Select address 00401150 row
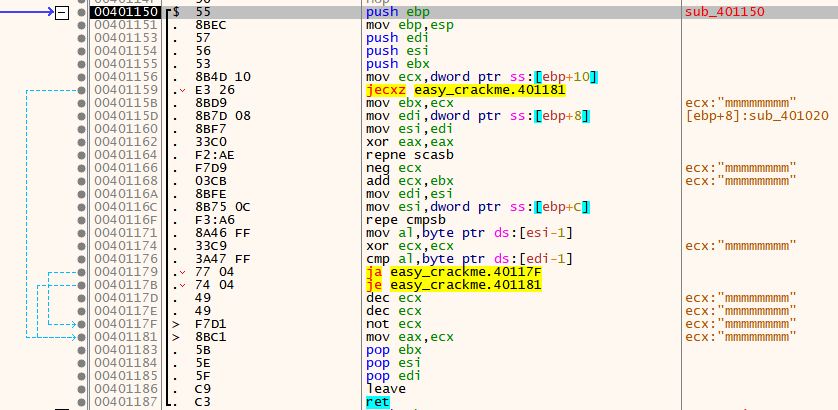Image resolution: width=838 pixels, height=410 pixels. click(x=126, y=12)
